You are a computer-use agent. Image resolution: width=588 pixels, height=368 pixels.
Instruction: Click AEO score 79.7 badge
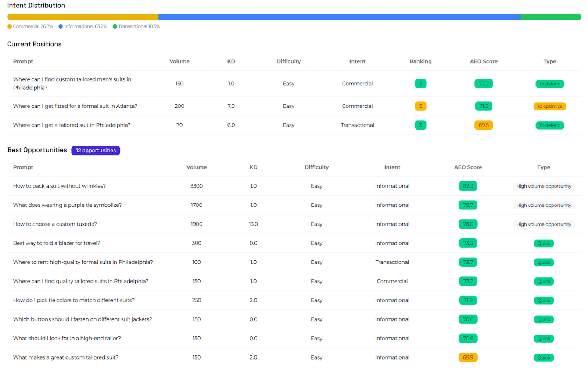coord(468,205)
